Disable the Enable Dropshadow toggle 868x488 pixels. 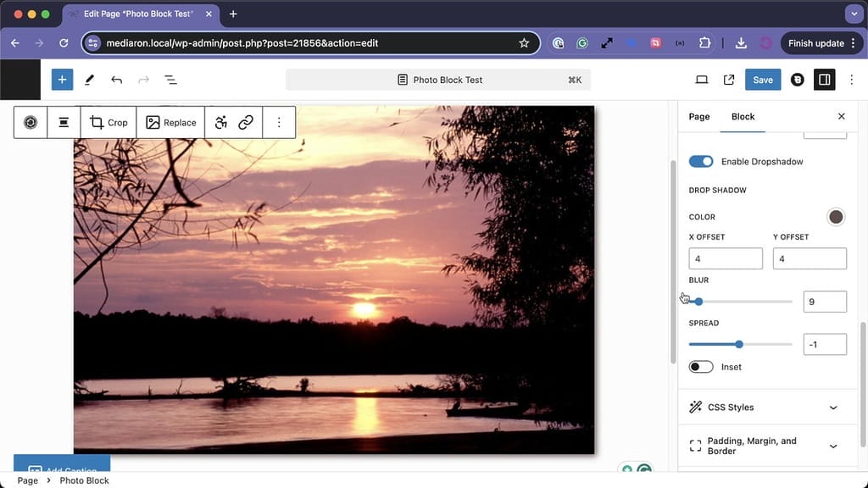[x=700, y=161]
